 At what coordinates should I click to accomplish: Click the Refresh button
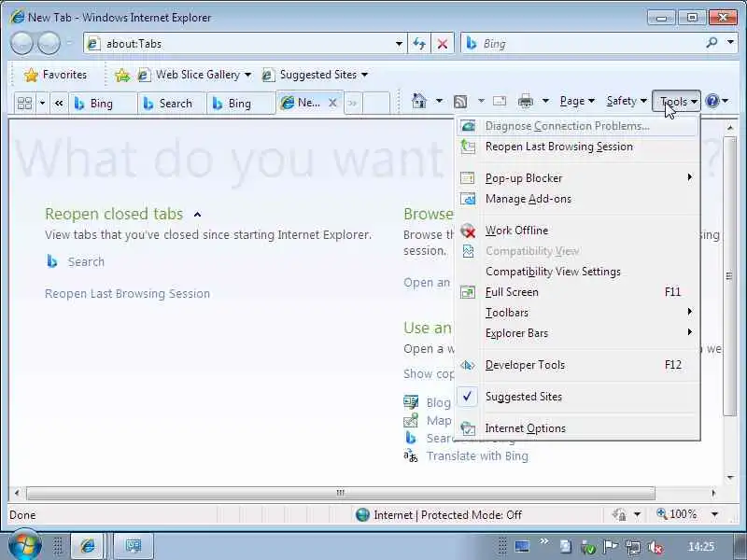(x=419, y=44)
